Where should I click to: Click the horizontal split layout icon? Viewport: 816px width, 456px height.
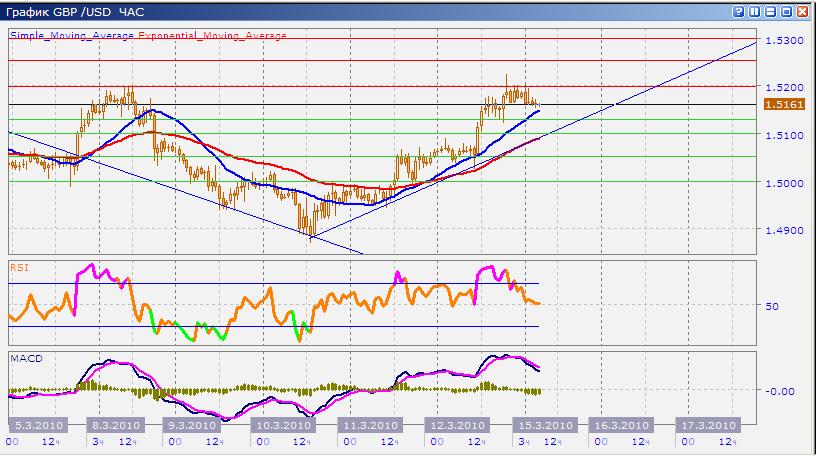pos(770,11)
